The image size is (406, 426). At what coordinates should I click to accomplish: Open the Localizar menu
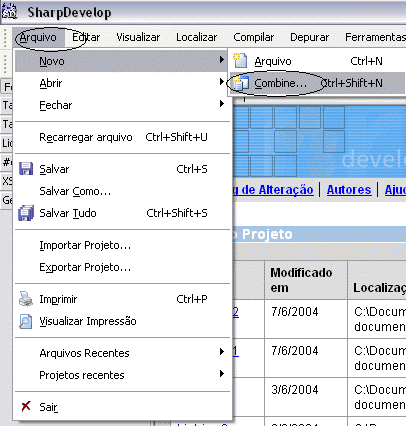[197, 37]
